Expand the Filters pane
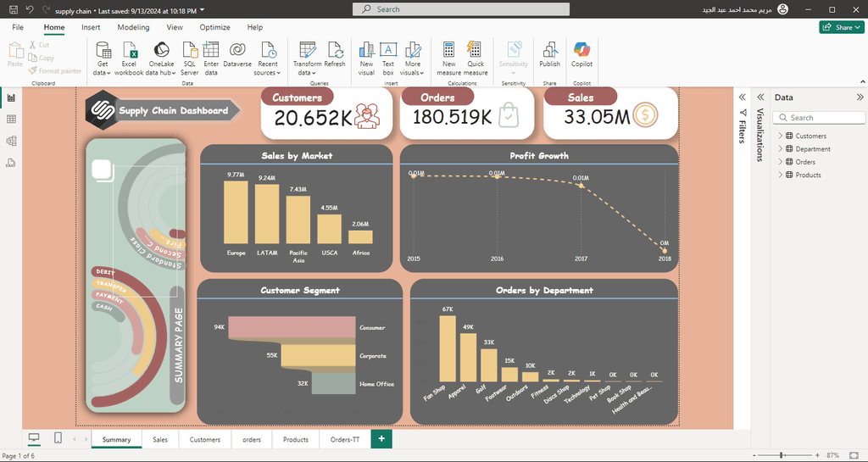868x462 pixels. [x=743, y=97]
